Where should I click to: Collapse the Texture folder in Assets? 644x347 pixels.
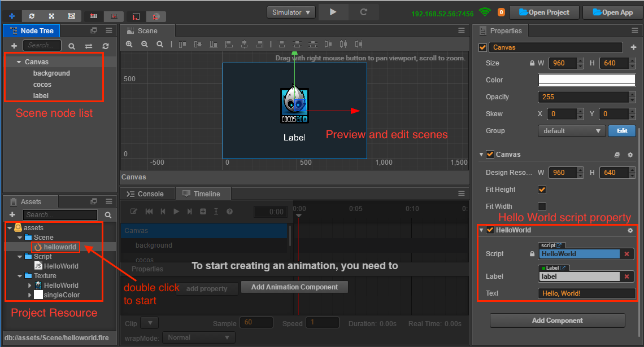(x=19, y=276)
